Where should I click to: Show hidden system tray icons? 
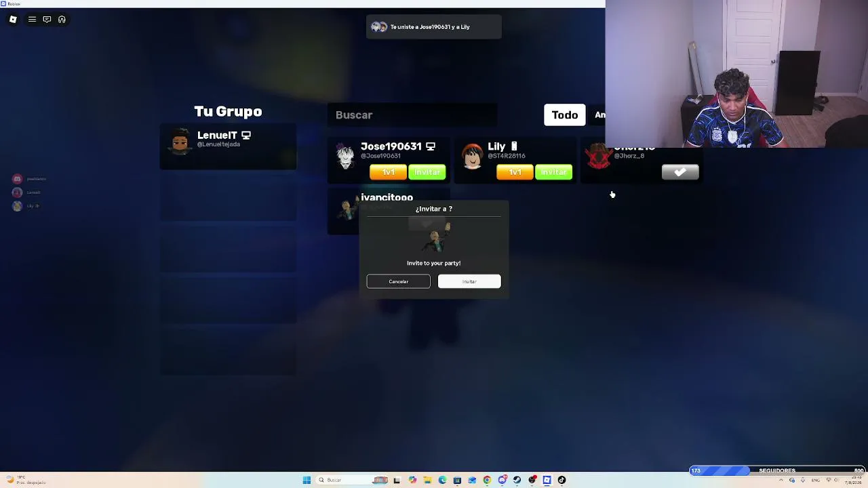pyautogui.click(x=781, y=481)
